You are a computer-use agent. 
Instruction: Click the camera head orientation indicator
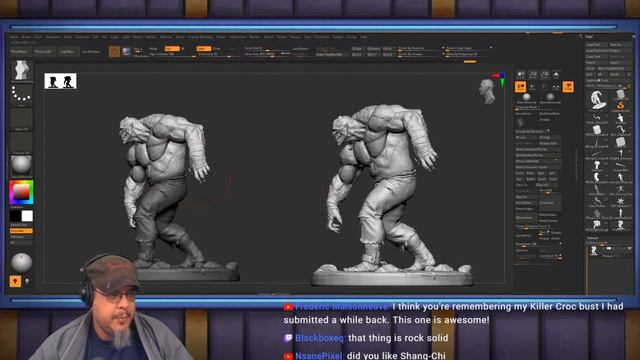click(487, 91)
